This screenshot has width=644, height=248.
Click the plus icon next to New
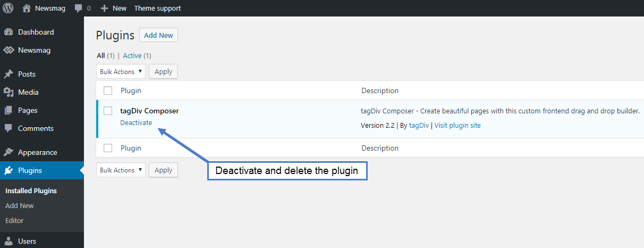click(x=104, y=8)
